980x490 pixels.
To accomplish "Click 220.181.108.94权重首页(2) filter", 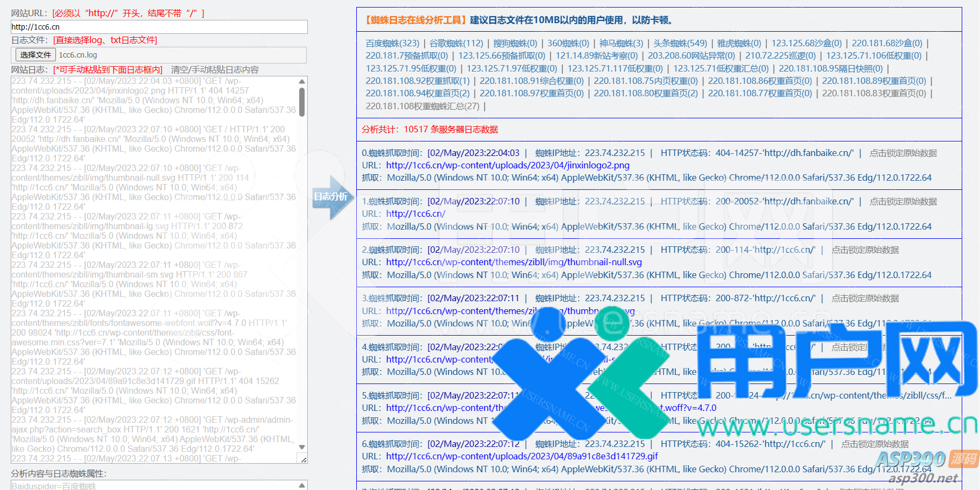I will pyautogui.click(x=418, y=93).
